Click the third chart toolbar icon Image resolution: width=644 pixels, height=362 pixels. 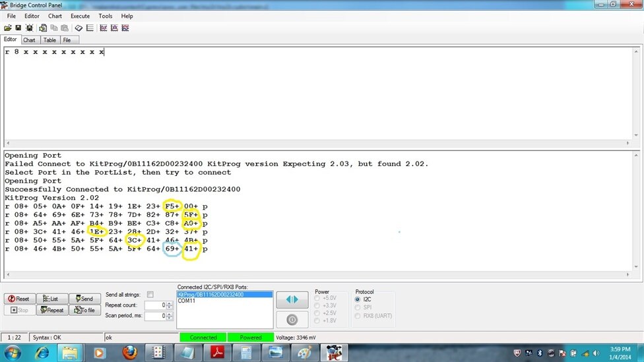click(125, 28)
